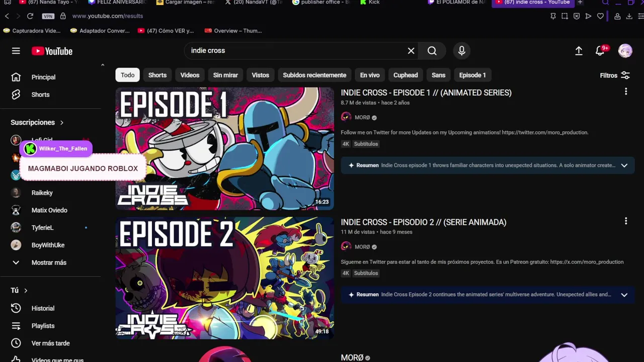Open the YouTube hamburger guide menu
644x362 pixels.
pos(16,51)
